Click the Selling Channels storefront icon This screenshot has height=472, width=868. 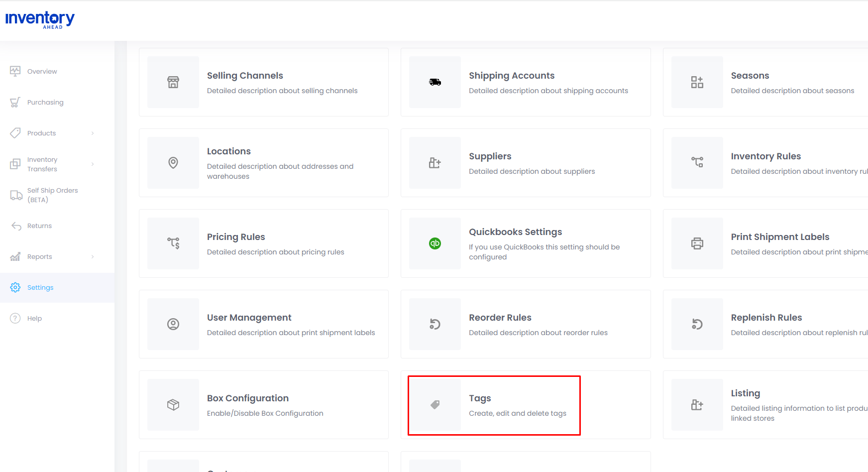tap(173, 82)
